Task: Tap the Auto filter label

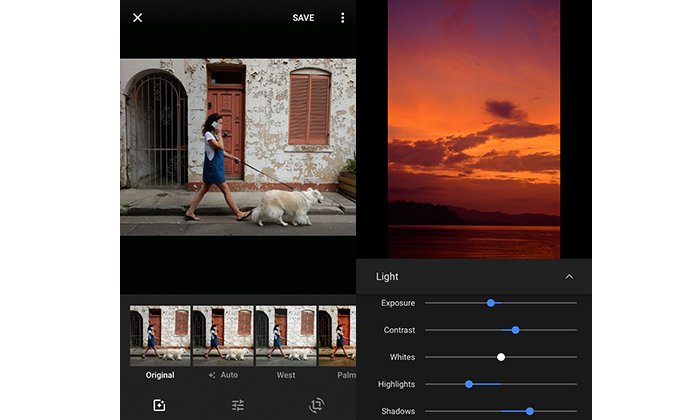Action: [x=229, y=375]
